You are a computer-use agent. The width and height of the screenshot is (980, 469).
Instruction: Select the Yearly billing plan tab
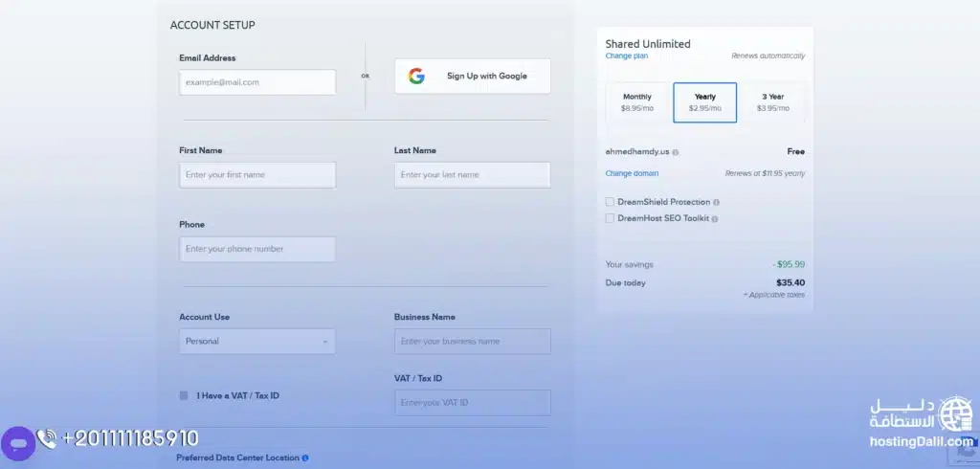tap(704, 102)
